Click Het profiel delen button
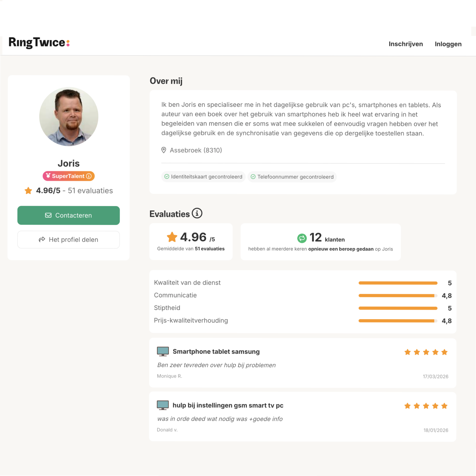 pyautogui.click(x=69, y=239)
